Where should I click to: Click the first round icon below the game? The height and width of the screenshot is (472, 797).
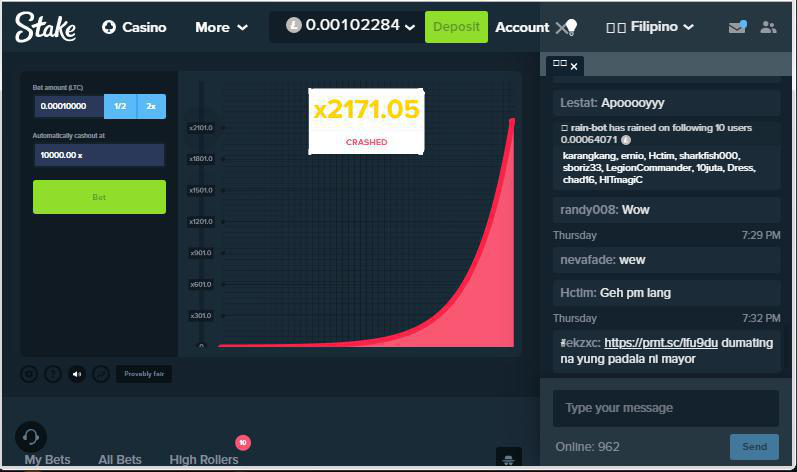pos(29,374)
